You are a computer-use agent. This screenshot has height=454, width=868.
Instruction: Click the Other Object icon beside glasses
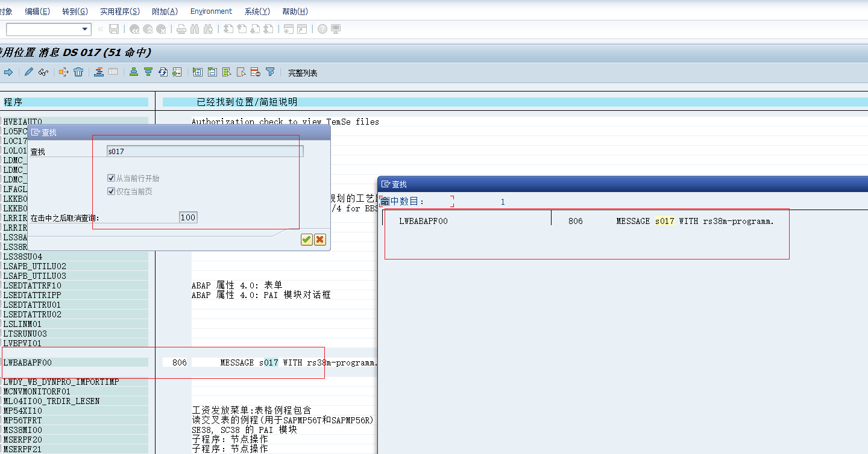coord(64,72)
